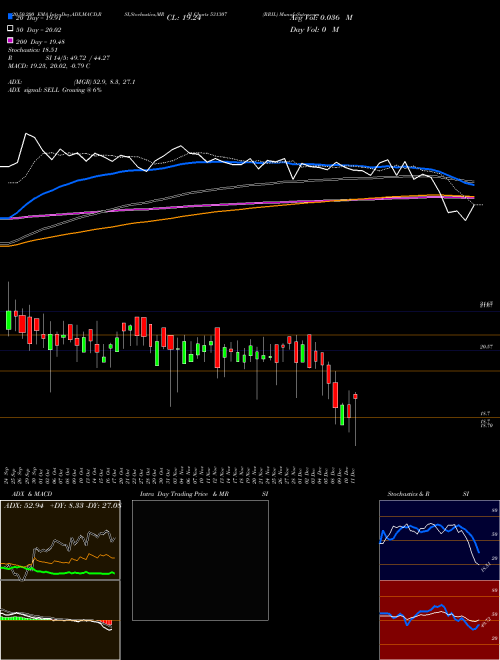Open the ADX line sub-chart
The image size is (500, 660).
click(60, 540)
